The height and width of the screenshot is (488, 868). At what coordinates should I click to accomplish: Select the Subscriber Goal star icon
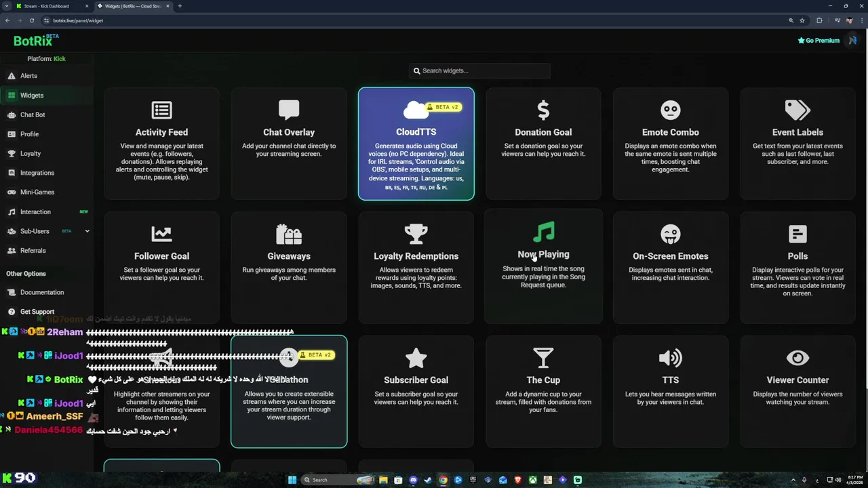pyautogui.click(x=416, y=358)
